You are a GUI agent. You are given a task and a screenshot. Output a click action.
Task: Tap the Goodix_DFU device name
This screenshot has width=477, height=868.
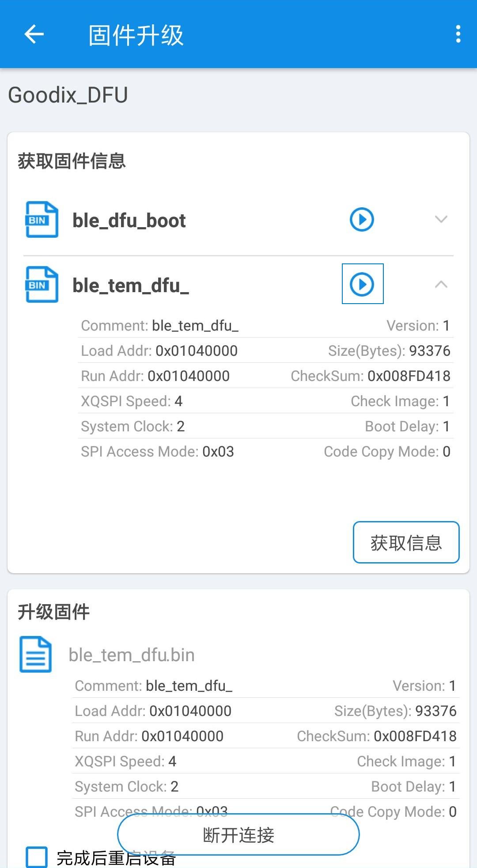click(68, 95)
